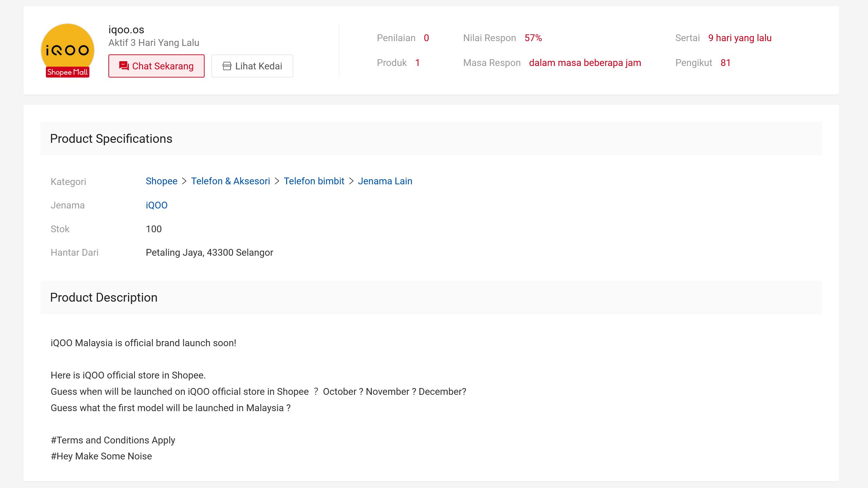Click the Pengikut follower count 81

[725, 63]
